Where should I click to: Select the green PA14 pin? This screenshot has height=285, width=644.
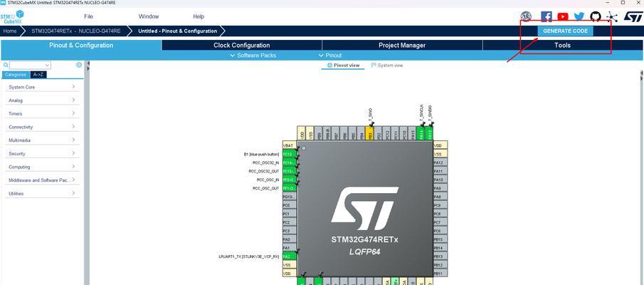tap(420, 133)
